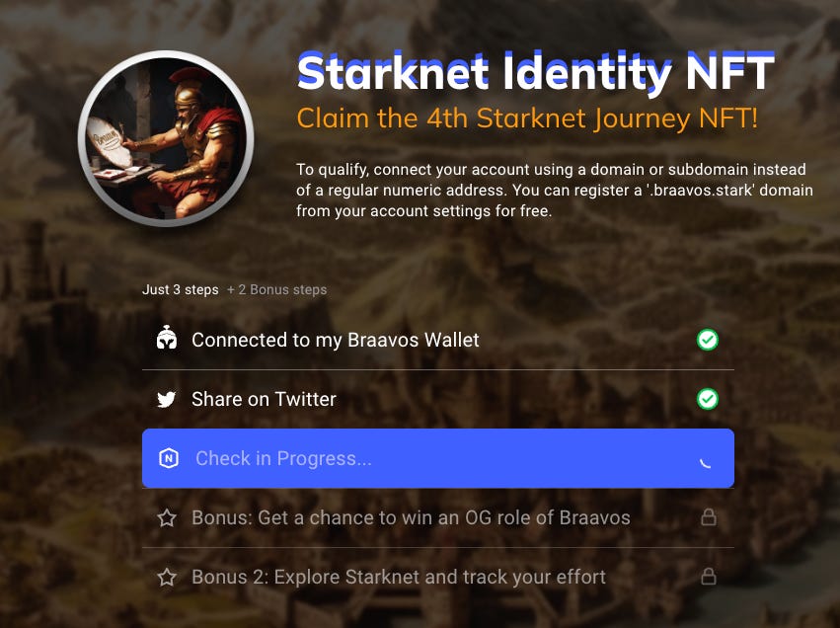Click green checkmark for Braavos Wallet step
This screenshot has width=840, height=628.
click(x=708, y=340)
